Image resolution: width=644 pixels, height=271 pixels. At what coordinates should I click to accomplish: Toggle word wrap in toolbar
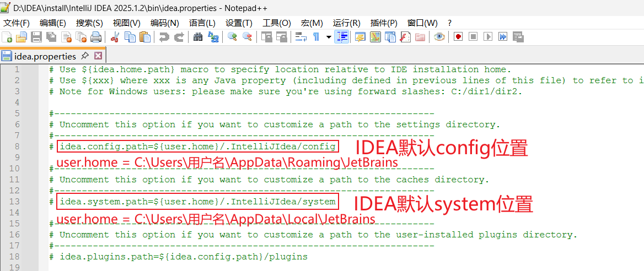point(301,37)
